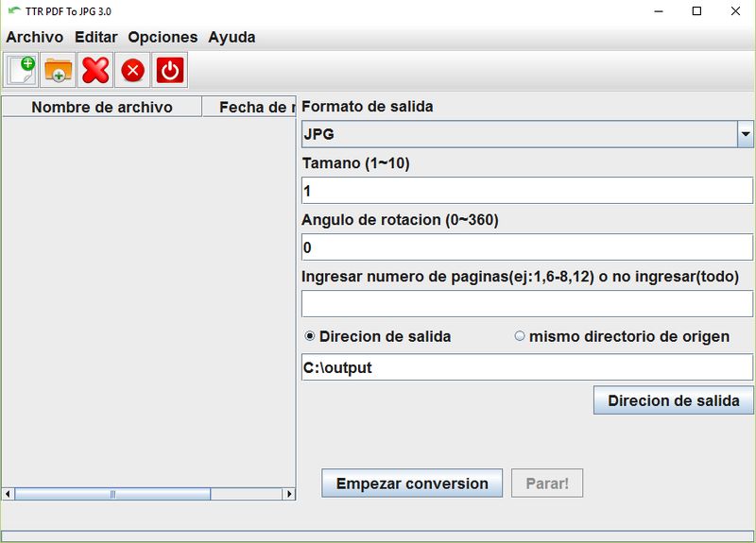756x543 pixels.
Task: Click the Parar! button
Action: (x=547, y=483)
